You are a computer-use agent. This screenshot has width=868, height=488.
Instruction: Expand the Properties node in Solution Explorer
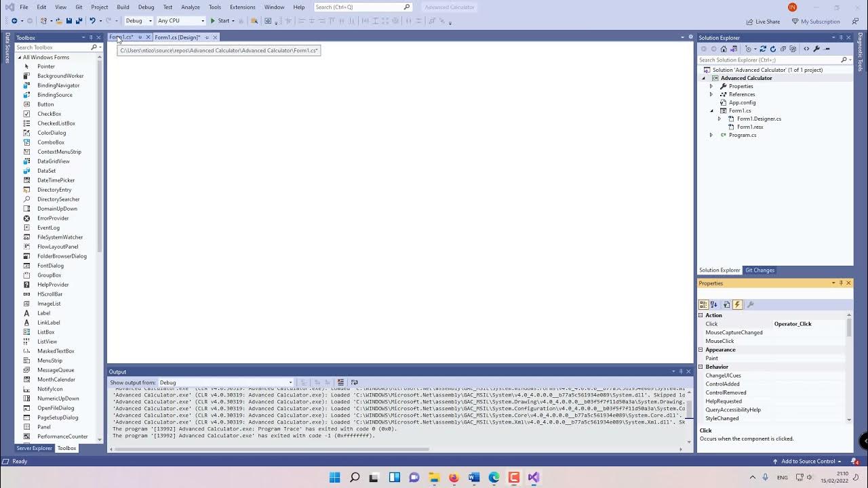coord(711,86)
